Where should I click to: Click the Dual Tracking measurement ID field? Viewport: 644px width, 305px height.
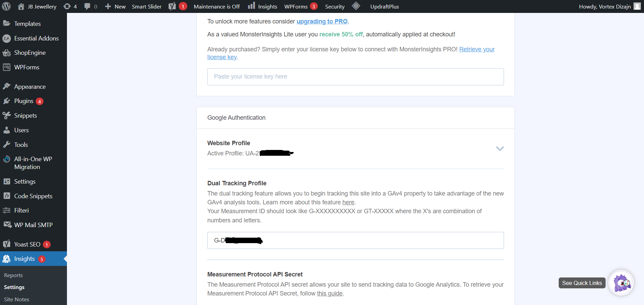pyautogui.click(x=355, y=240)
